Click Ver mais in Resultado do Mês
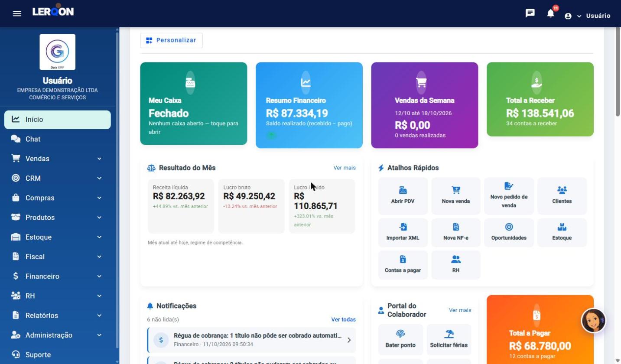The height and width of the screenshot is (364, 621). pyautogui.click(x=345, y=168)
